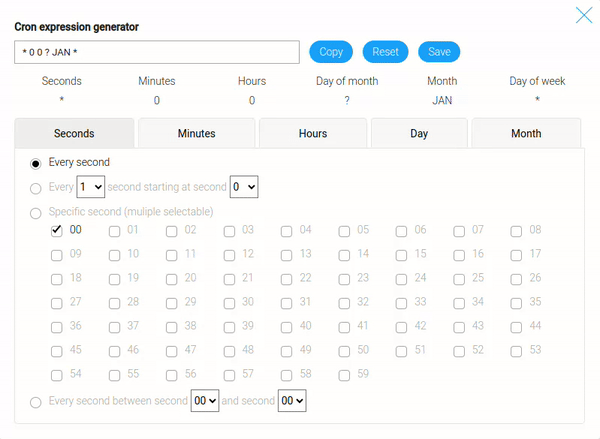Open the Hours tab

(313, 133)
